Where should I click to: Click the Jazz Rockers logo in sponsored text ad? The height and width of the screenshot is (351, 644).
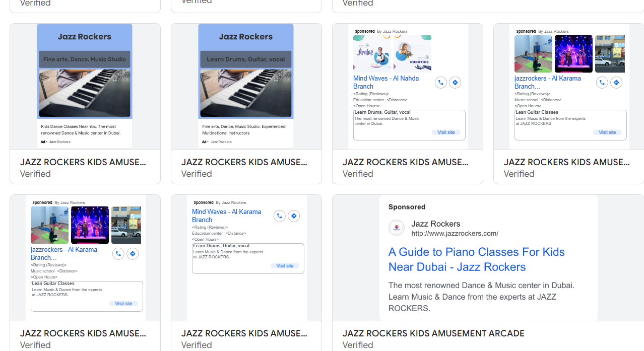(397, 228)
